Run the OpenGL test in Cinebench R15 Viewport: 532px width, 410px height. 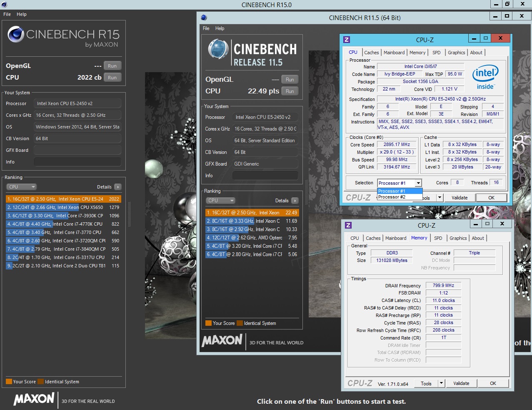tap(112, 66)
